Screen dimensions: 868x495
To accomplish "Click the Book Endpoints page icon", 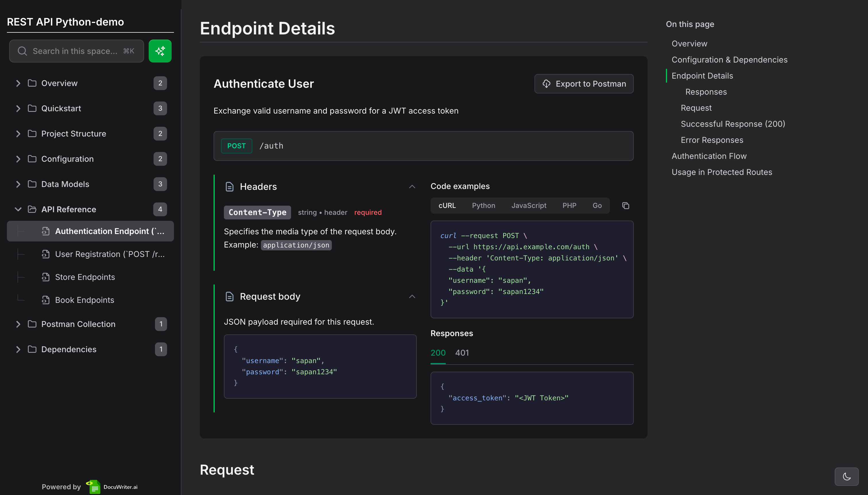I will click(46, 300).
